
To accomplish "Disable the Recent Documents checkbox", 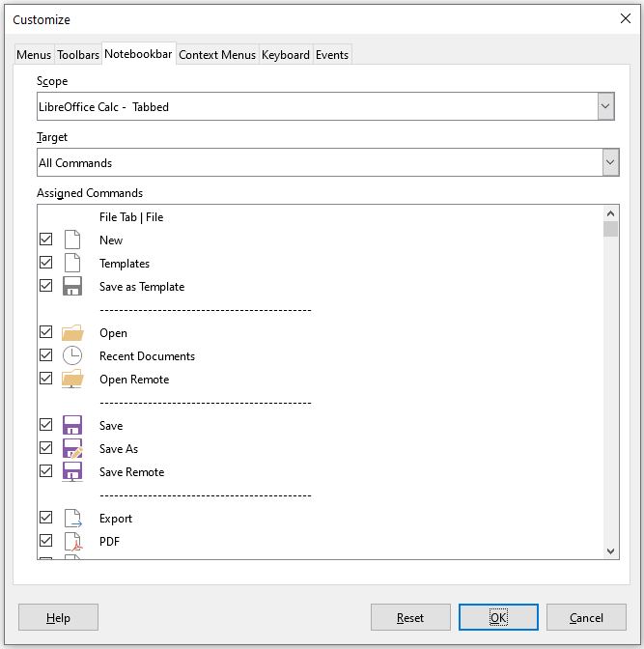I will pyautogui.click(x=46, y=355).
